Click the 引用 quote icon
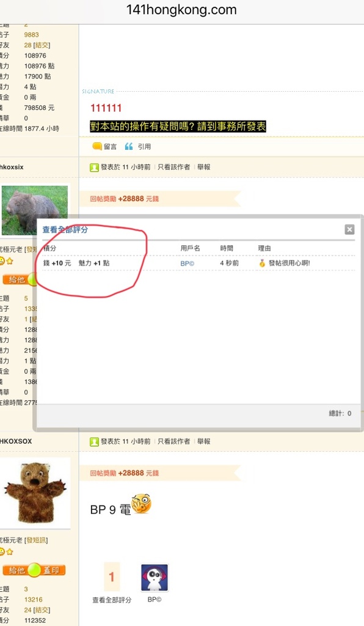 (128, 147)
